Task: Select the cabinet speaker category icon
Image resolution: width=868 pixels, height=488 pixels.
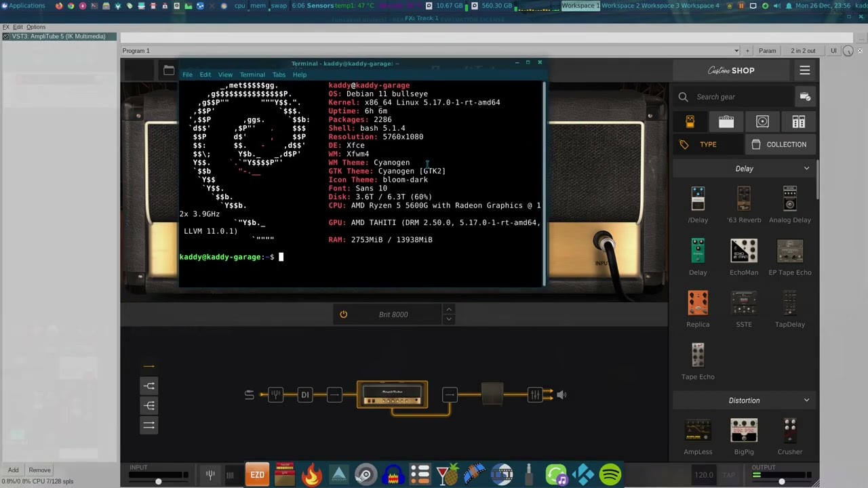Action: 762,121
